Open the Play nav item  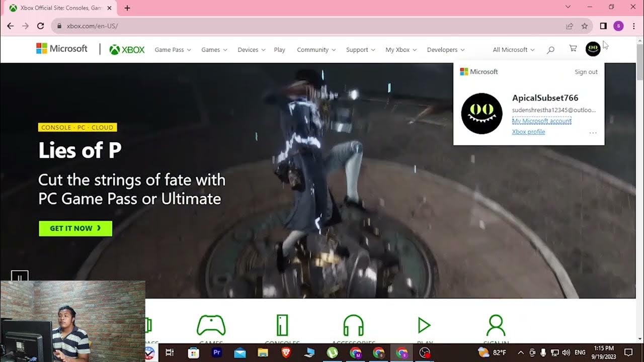280,50
